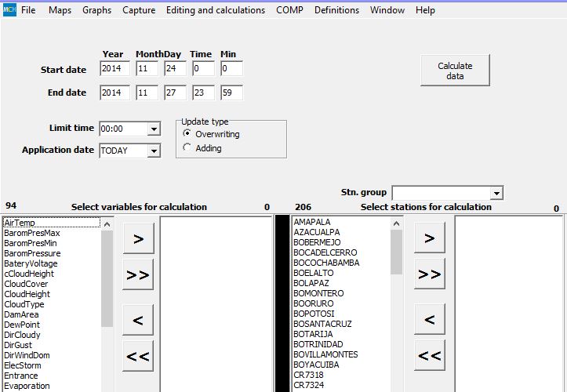Click the Start date Year field
The height and width of the screenshot is (392, 567).
pyautogui.click(x=114, y=69)
